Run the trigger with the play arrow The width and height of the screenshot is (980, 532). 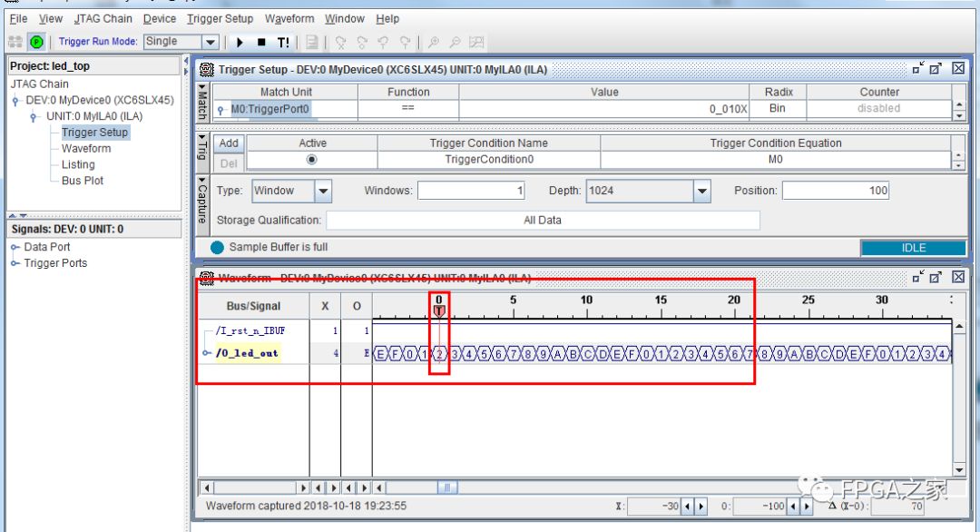[x=240, y=43]
